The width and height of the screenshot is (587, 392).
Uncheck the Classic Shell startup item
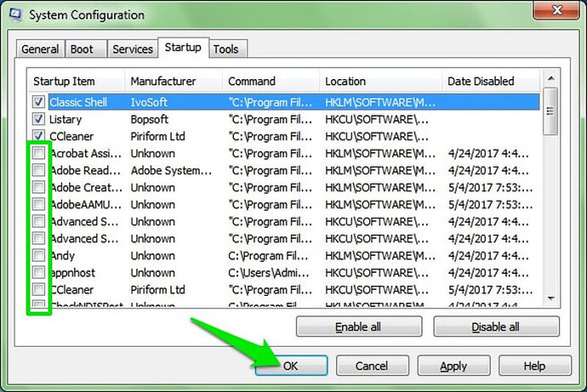click(x=38, y=102)
